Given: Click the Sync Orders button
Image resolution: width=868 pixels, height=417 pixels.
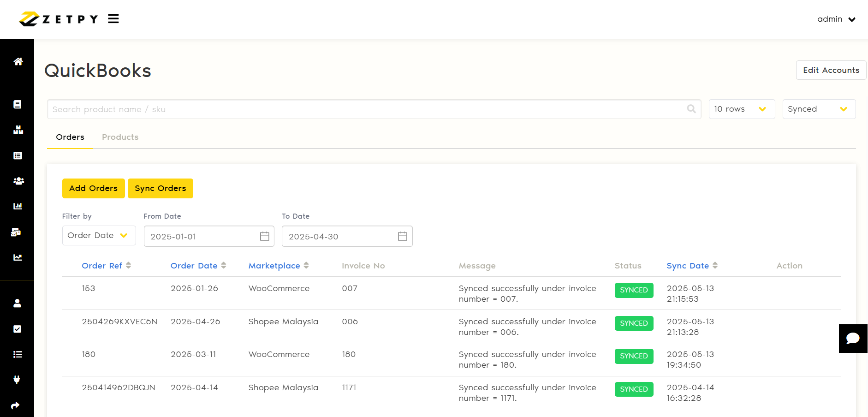Looking at the screenshot, I should (x=160, y=188).
